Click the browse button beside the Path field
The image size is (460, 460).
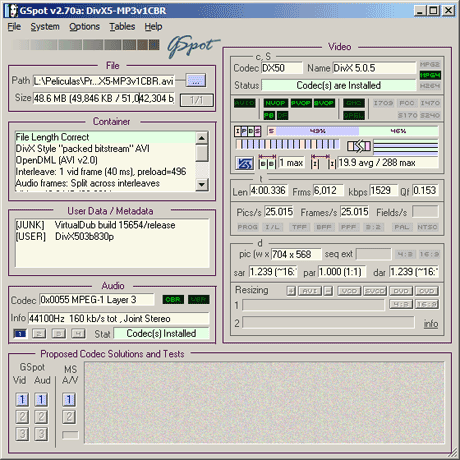pos(196,81)
